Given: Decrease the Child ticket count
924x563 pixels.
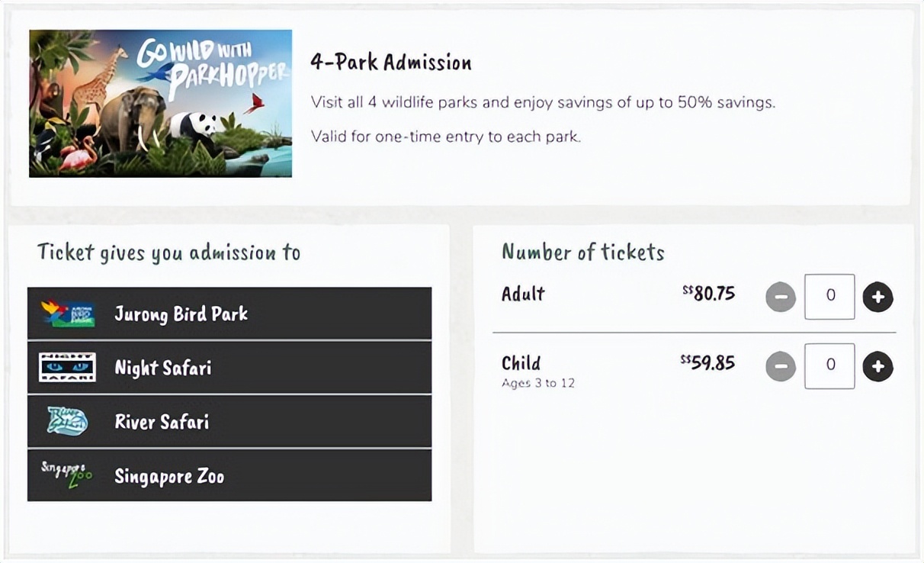Looking at the screenshot, I should click(x=780, y=367).
